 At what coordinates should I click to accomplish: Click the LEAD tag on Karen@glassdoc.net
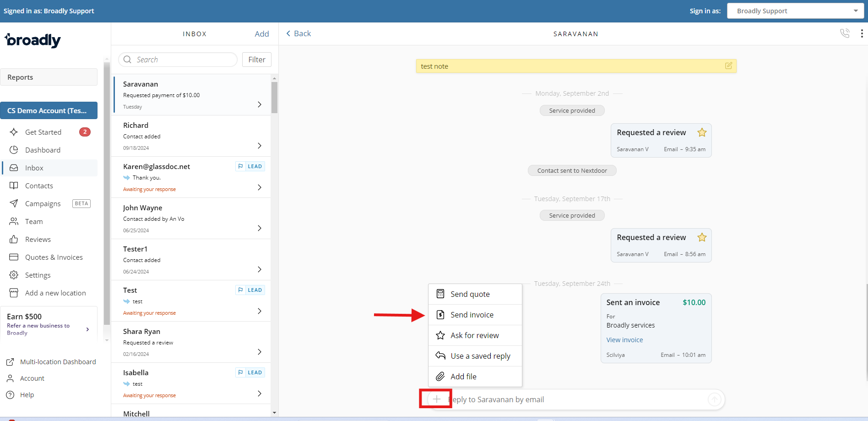pyautogui.click(x=250, y=166)
